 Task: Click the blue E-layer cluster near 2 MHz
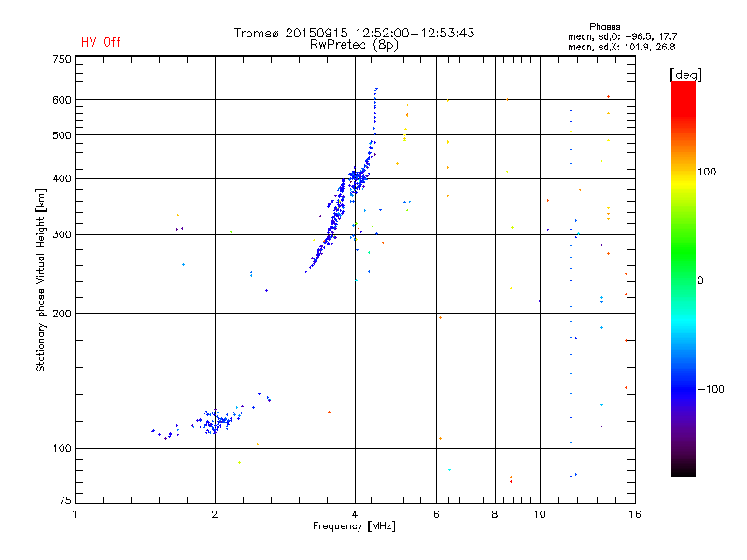pos(215,422)
